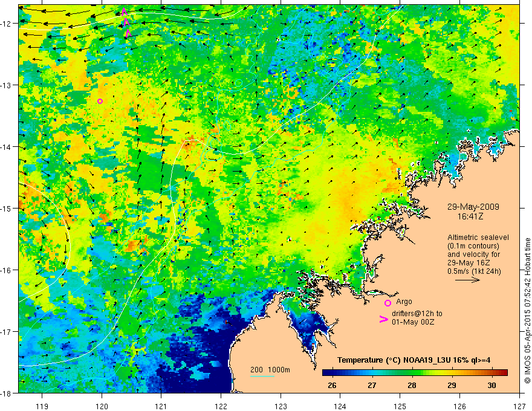The image size is (532, 411).
Task: Click longitude axis label 121
Action: 161,406
